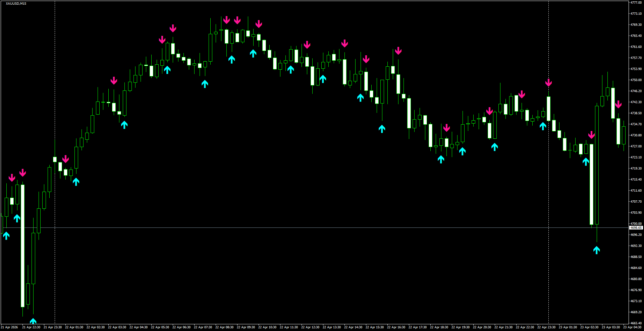
Task: Click the pink sell arrow near 22 Apr 08:30 peak
Action: (x=227, y=20)
